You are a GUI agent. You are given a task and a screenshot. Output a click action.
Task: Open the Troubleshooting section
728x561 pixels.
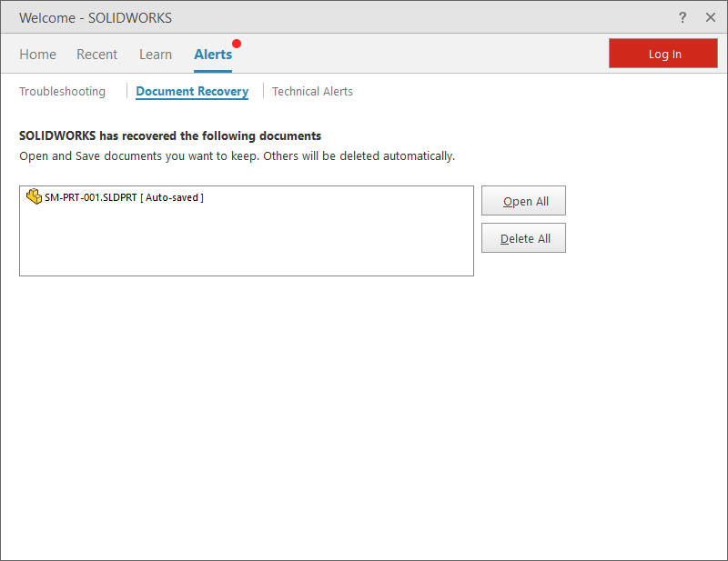pos(62,91)
